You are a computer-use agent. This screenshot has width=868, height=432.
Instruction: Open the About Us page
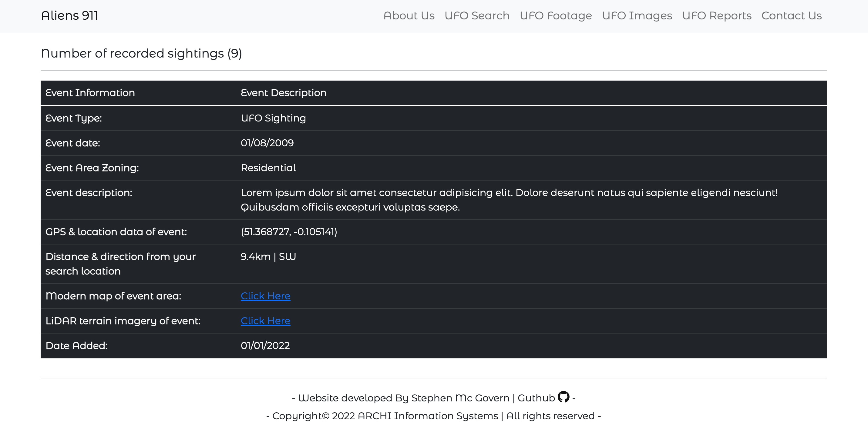[409, 15]
